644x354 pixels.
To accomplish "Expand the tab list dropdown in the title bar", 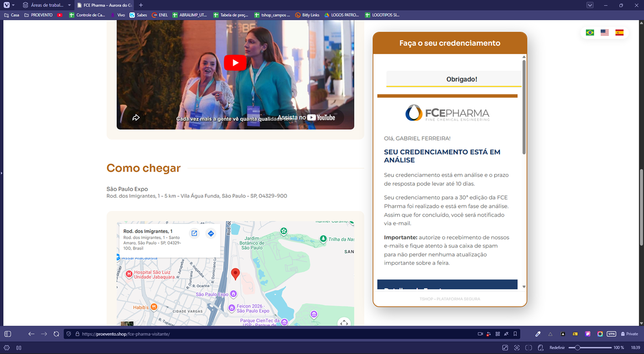I will click(590, 5).
